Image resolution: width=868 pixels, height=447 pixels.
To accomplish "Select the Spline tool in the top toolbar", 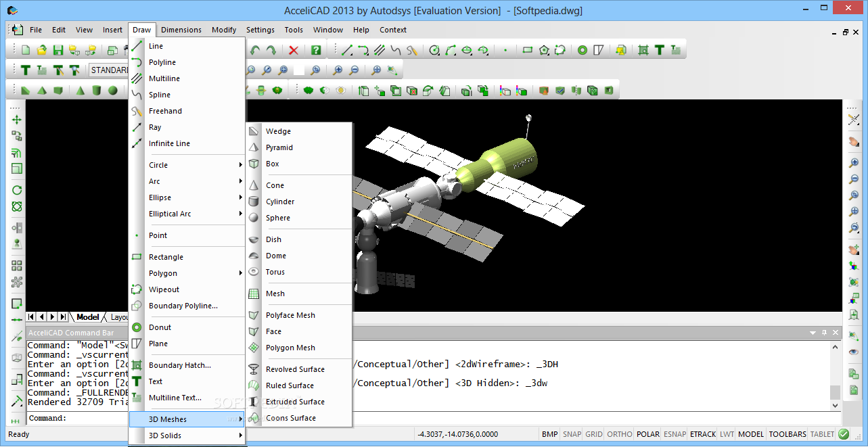I will [x=396, y=50].
